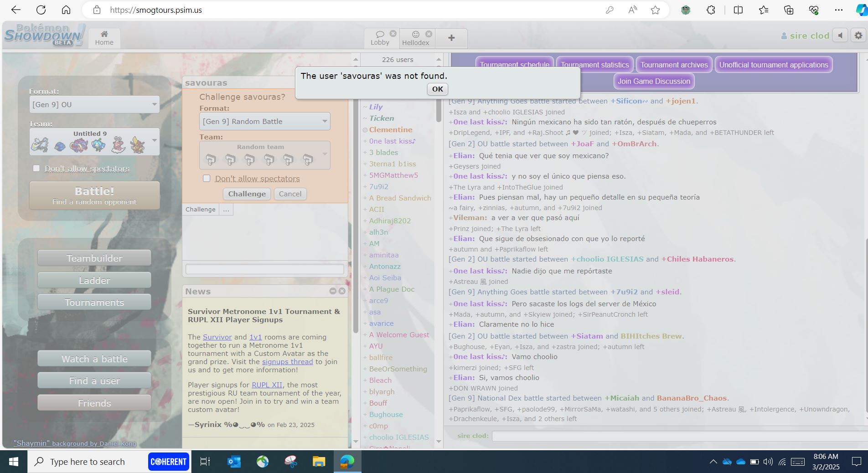Minimize the News panel

tap(333, 291)
